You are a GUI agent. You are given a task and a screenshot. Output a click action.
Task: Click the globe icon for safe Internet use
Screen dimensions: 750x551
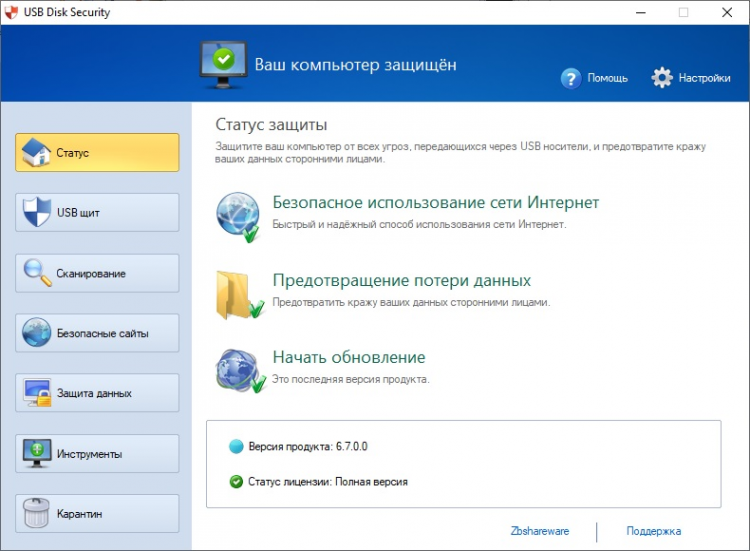coord(238,217)
